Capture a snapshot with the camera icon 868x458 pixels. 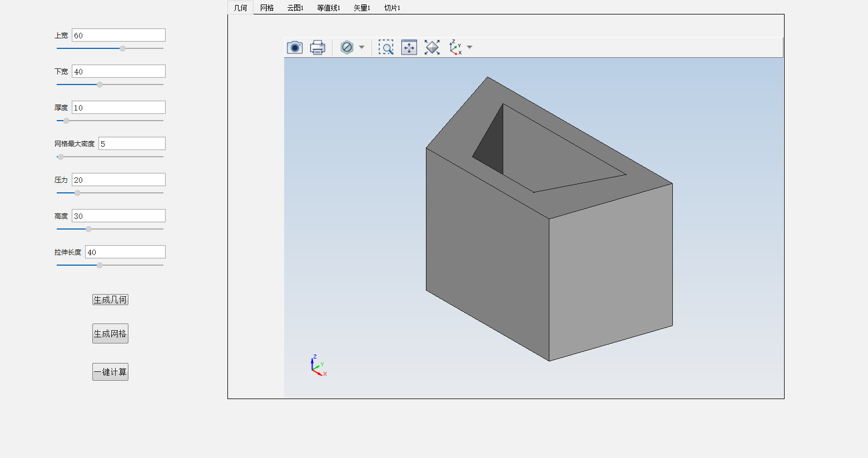pos(295,47)
